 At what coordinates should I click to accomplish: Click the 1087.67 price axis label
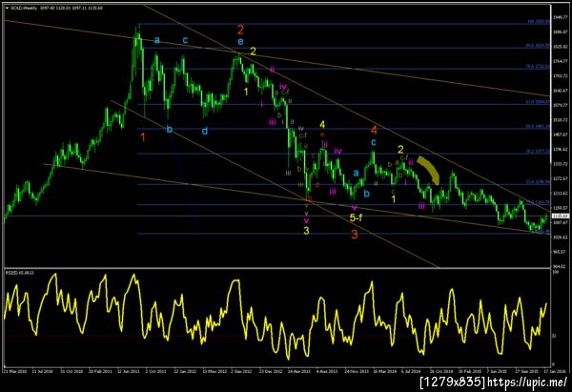(560, 222)
